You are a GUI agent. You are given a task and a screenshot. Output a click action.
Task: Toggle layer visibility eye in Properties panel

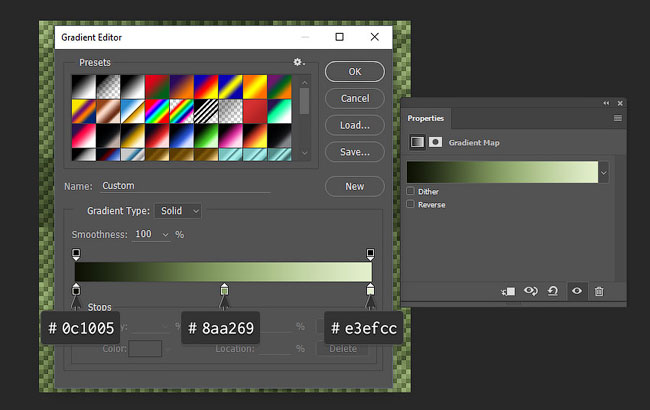577,291
